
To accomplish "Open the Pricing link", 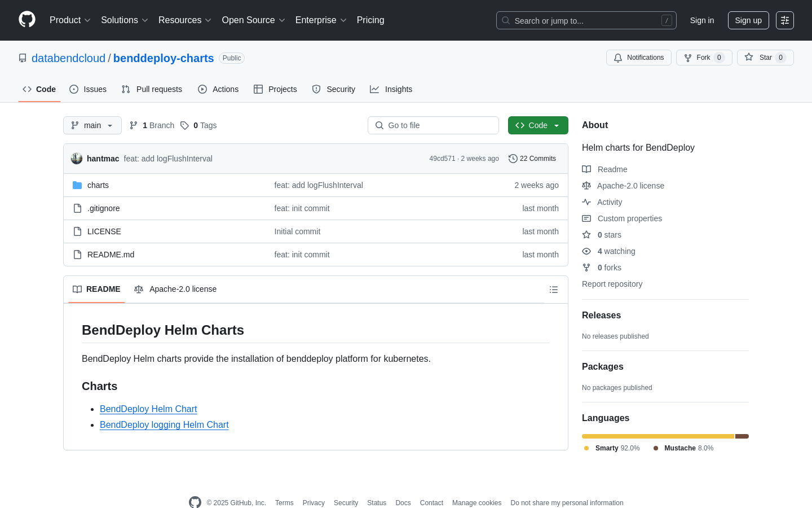I will pyautogui.click(x=370, y=20).
